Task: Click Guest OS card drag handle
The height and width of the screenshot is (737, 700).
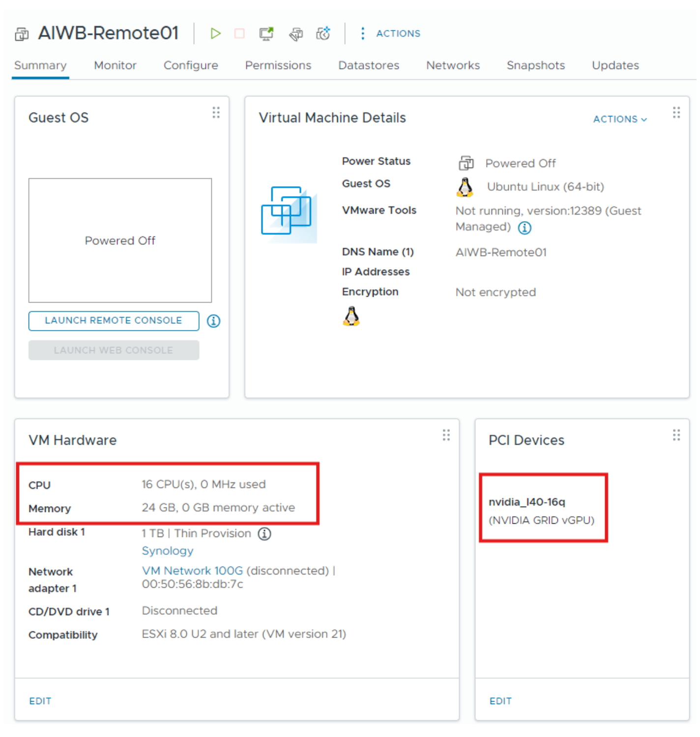Action: 216,113
